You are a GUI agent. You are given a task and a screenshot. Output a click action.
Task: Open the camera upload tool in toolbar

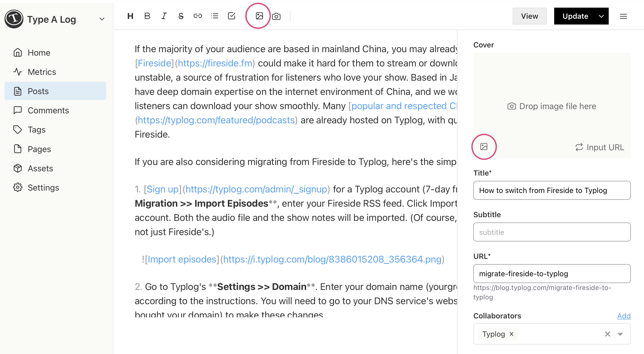[x=276, y=16]
